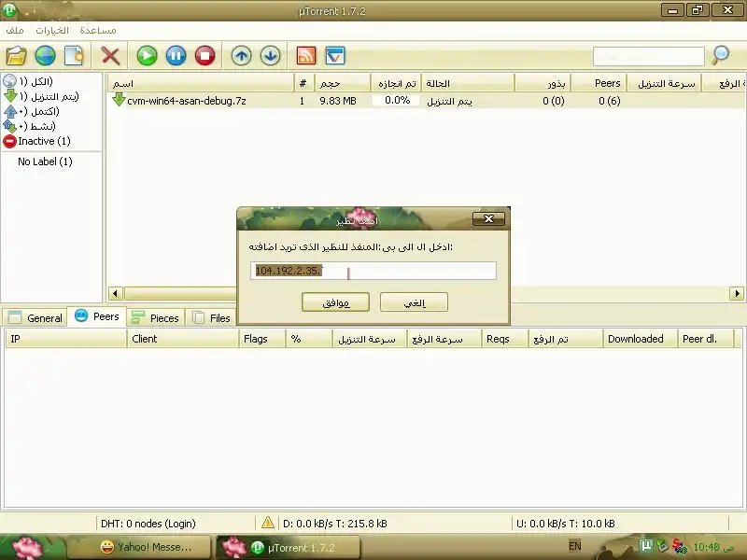
Task: Activate the search magnifier icon
Action: click(x=720, y=56)
